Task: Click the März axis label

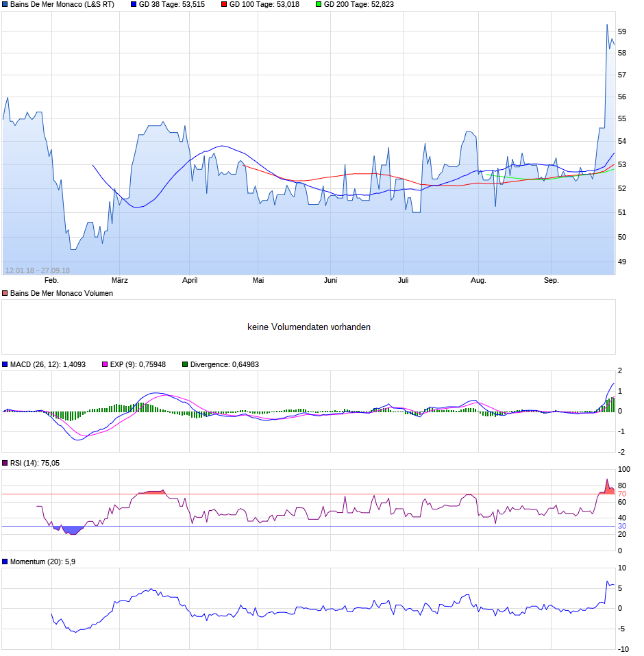Action: pyautogui.click(x=121, y=280)
